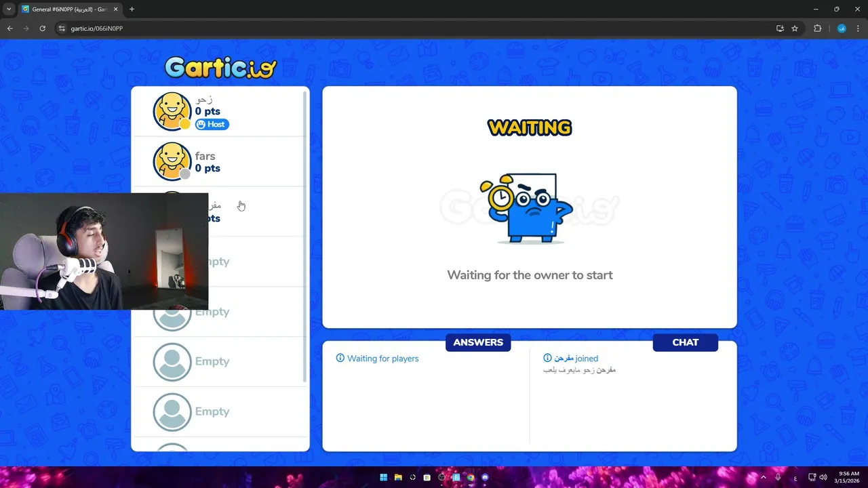This screenshot has height=488, width=868.
Task: Click the info icon beside joined message
Action: click(x=547, y=358)
